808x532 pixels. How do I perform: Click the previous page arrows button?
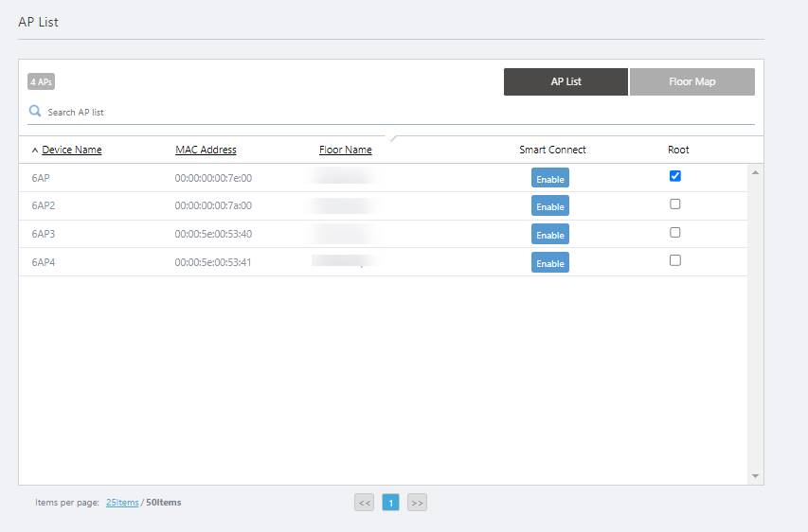(x=364, y=503)
